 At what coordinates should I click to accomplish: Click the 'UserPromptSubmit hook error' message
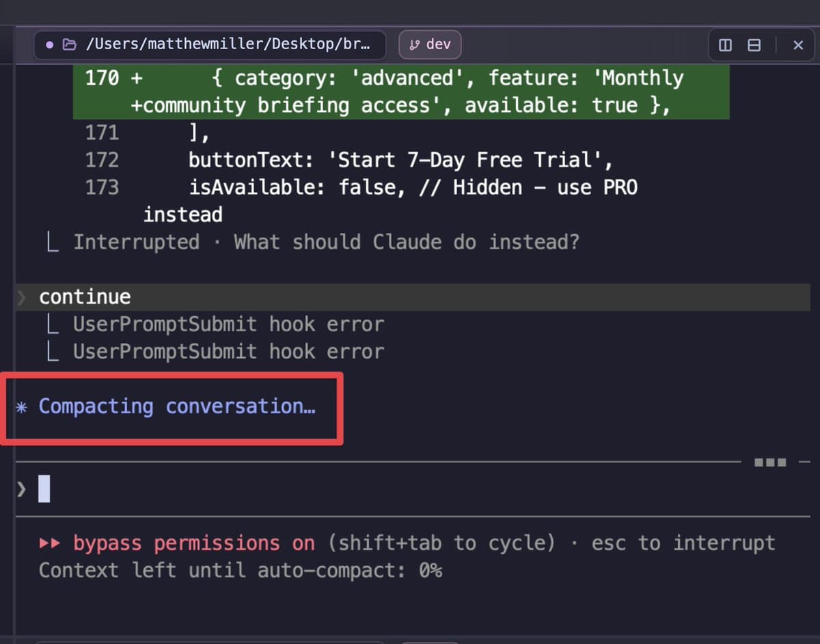pyautogui.click(x=228, y=324)
